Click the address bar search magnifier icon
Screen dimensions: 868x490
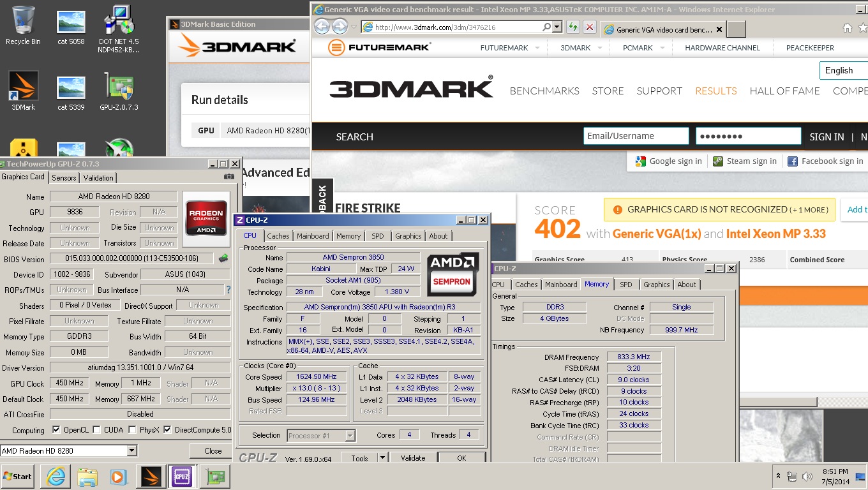click(546, 27)
